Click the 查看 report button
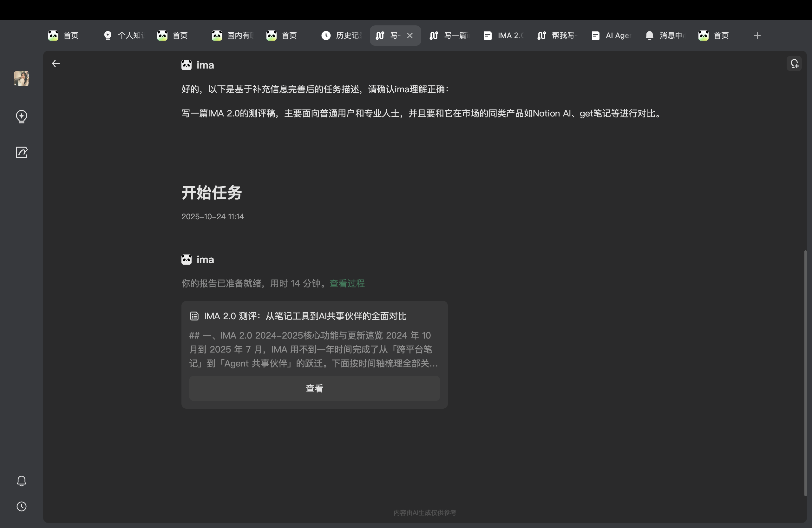 314,388
